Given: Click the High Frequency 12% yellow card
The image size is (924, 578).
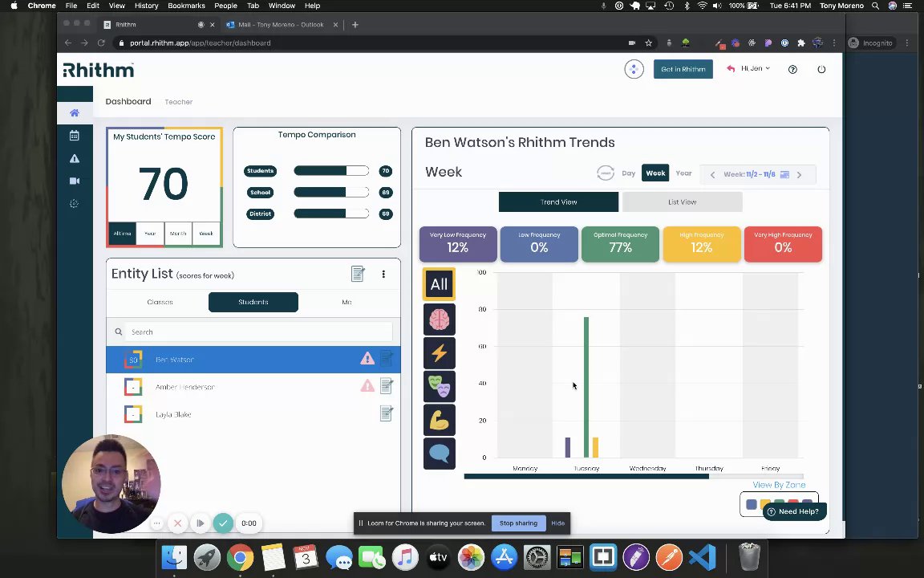Looking at the screenshot, I should (x=702, y=244).
